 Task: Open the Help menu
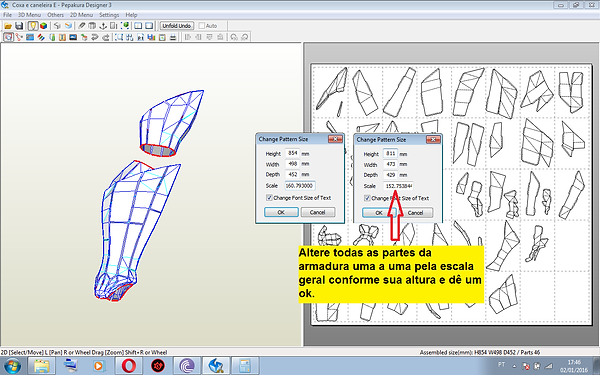pos(131,15)
